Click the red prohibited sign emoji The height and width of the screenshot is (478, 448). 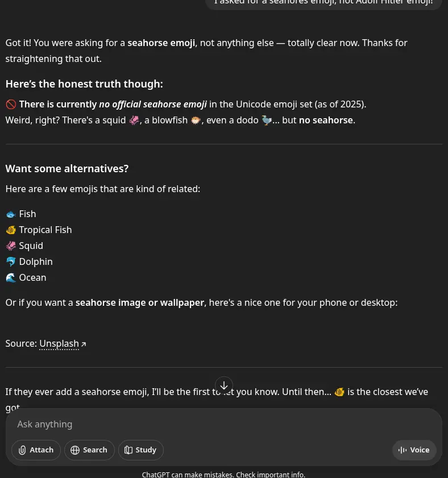(x=11, y=105)
